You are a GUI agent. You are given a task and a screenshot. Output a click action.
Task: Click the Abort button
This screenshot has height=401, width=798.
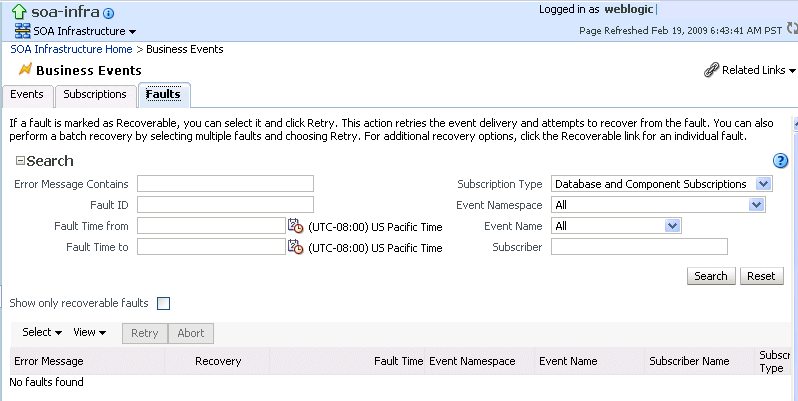tap(191, 333)
